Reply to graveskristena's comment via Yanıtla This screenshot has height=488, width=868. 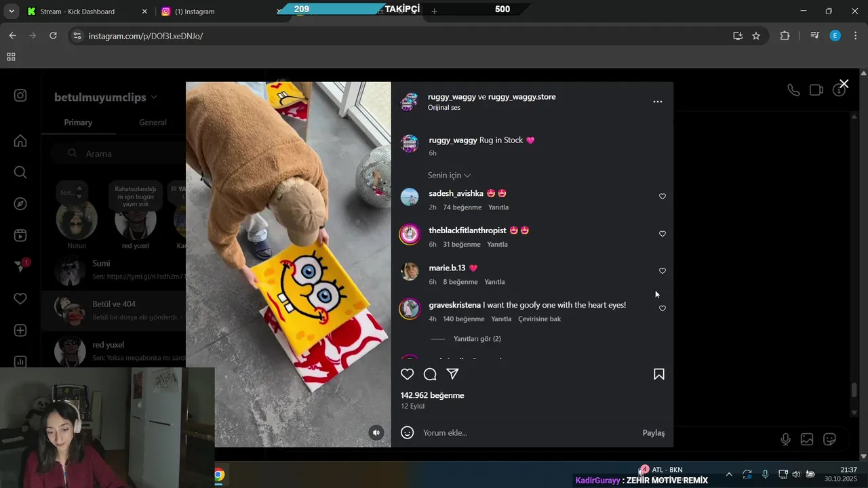(x=501, y=319)
